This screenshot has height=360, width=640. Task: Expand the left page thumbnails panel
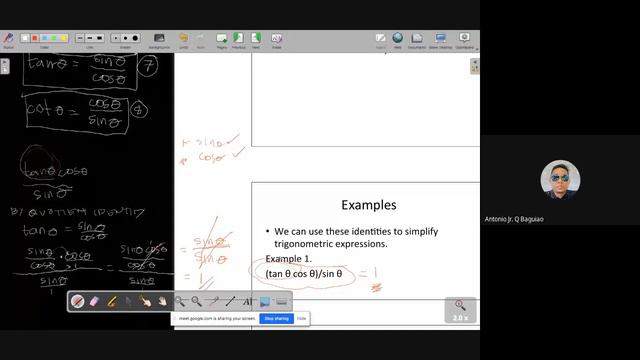pos(4,66)
